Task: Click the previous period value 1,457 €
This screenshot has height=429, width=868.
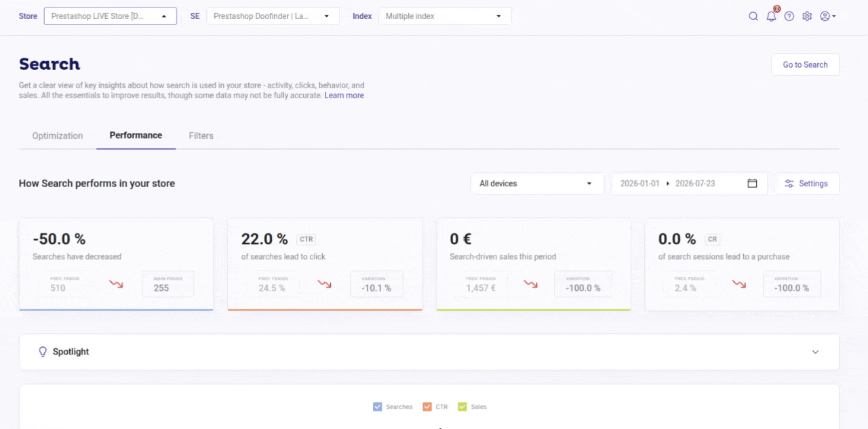Action: pyautogui.click(x=481, y=288)
